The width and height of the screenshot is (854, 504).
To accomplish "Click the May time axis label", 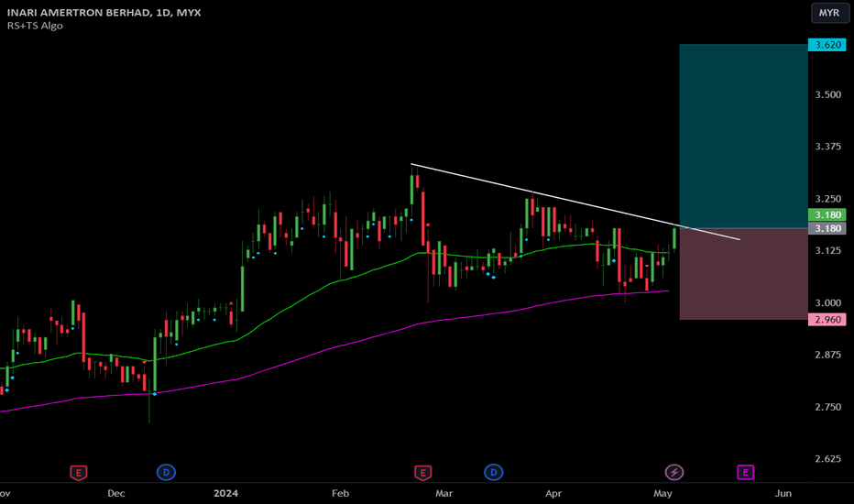I will pyautogui.click(x=662, y=493).
